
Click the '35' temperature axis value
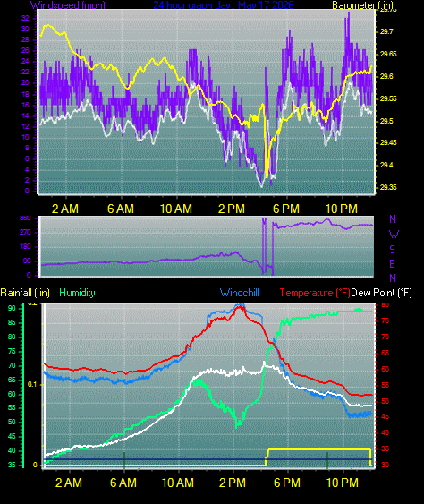click(385, 449)
